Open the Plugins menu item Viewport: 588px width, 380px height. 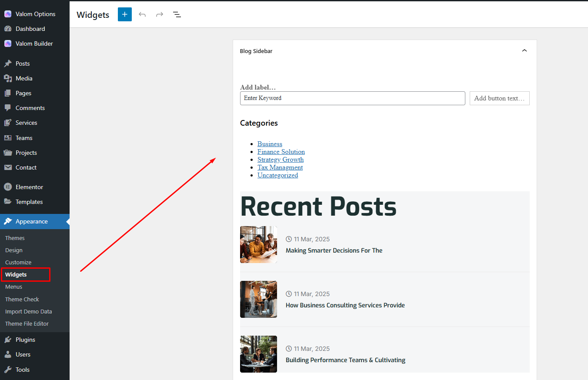pos(25,340)
